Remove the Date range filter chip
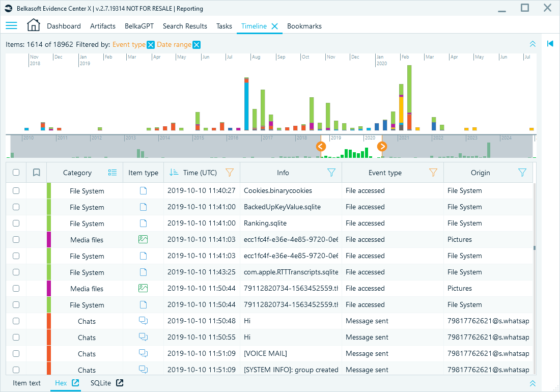The image size is (560, 392). pos(198,44)
